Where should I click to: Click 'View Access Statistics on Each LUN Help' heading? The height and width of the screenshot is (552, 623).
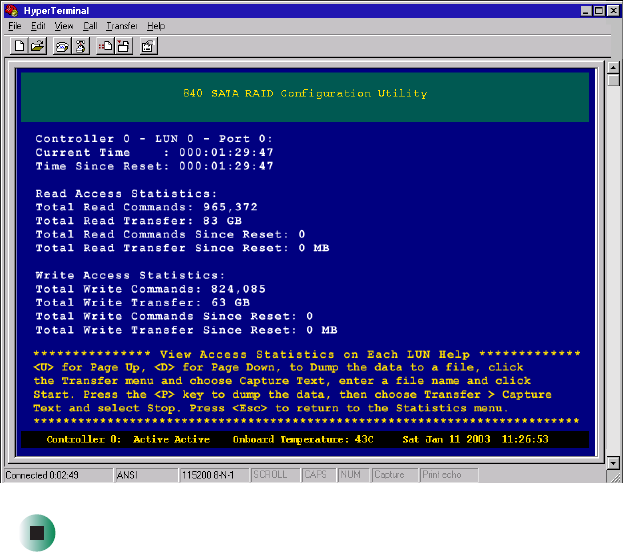(x=315, y=354)
